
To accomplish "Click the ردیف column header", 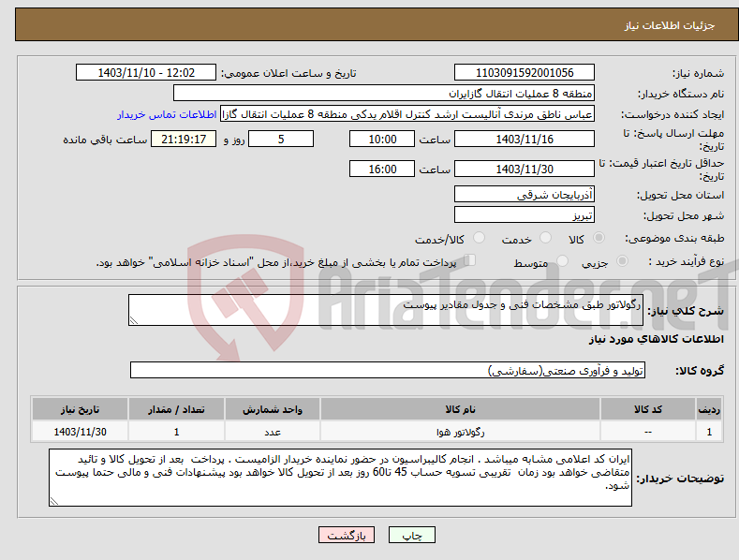I will 709,409.
